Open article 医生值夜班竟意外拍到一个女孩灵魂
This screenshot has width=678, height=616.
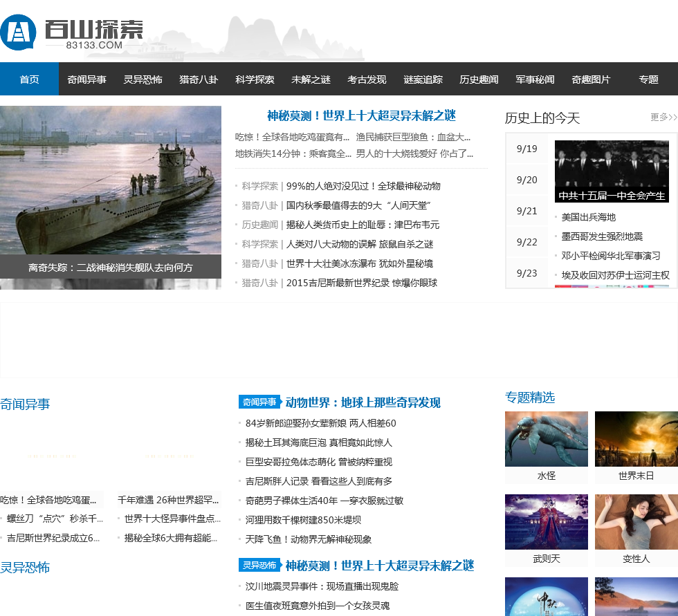point(318,606)
